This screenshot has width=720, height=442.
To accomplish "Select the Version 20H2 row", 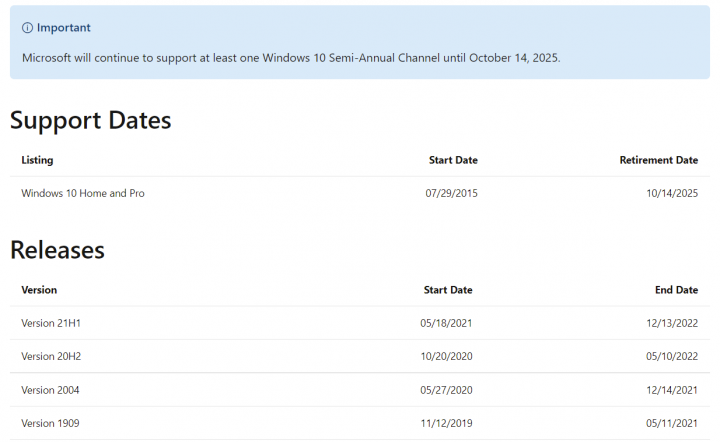I will tap(51, 356).
